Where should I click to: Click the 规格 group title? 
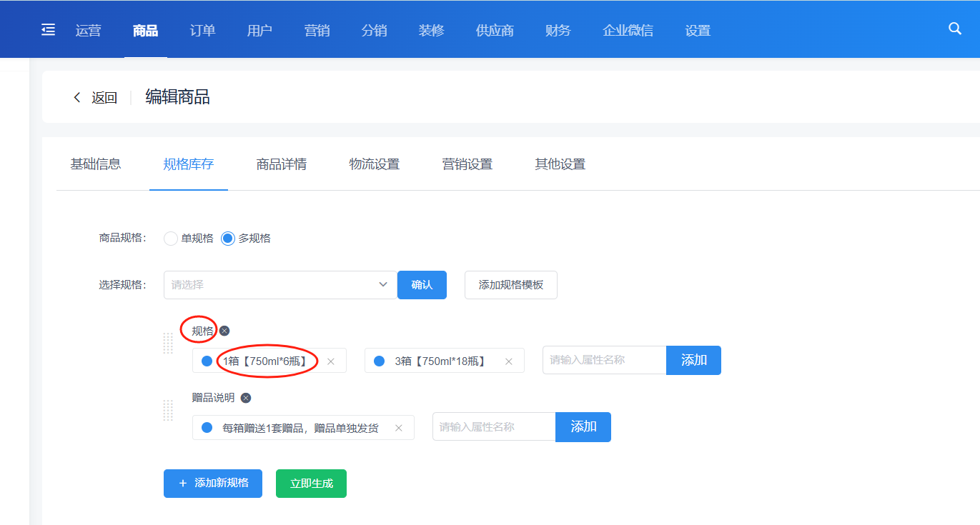coord(202,331)
